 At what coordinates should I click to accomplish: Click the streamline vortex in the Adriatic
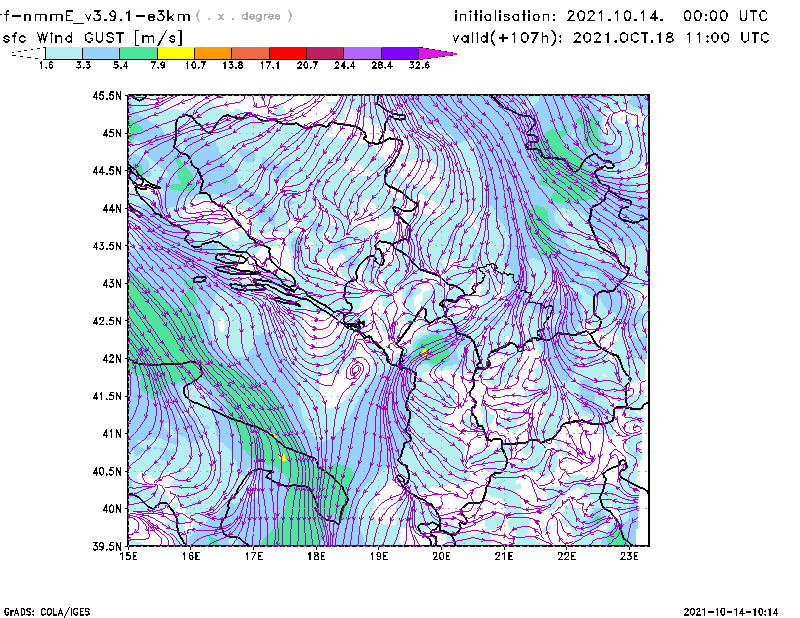tap(356, 368)
